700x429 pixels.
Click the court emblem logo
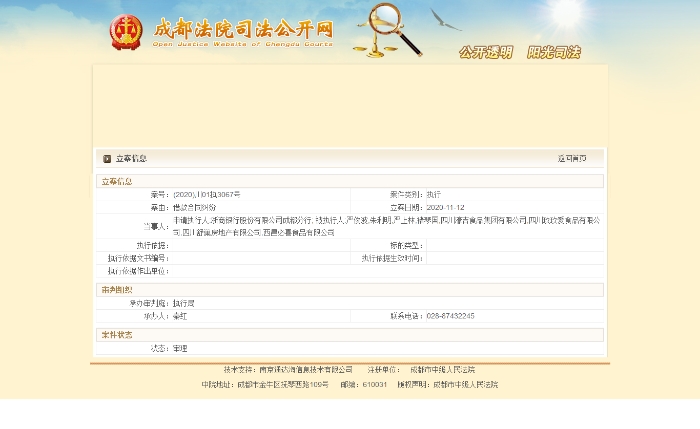coord(126,32)
